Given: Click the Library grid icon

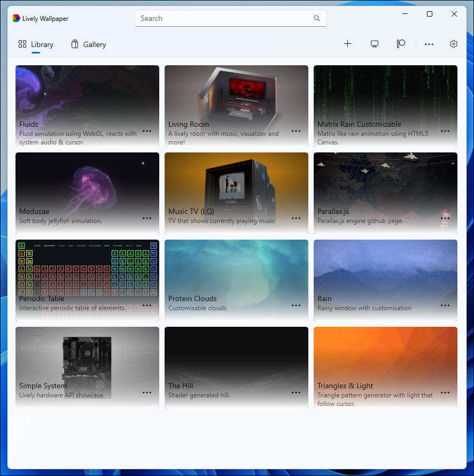Looking at the screenshot, I should coord(22,44).
